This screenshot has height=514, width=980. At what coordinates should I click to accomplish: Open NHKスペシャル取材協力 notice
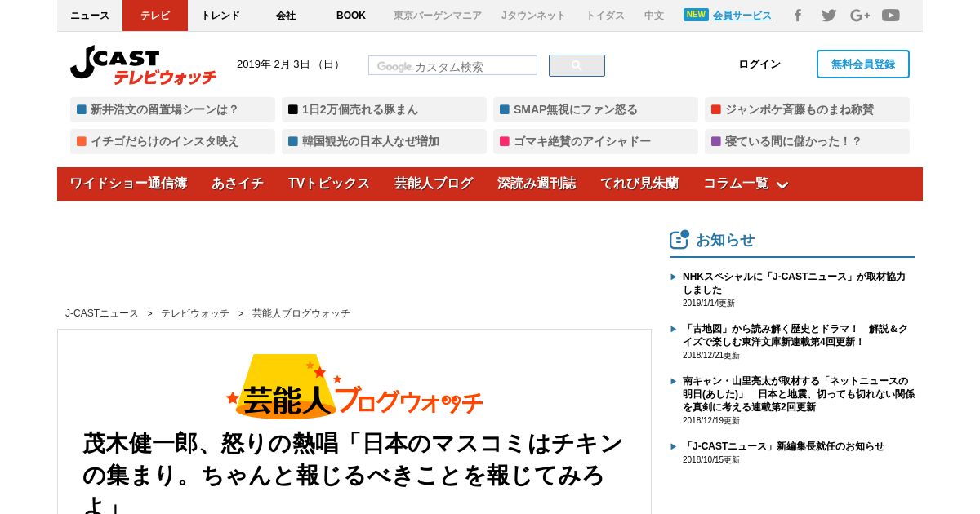click(x=794, y=283)
